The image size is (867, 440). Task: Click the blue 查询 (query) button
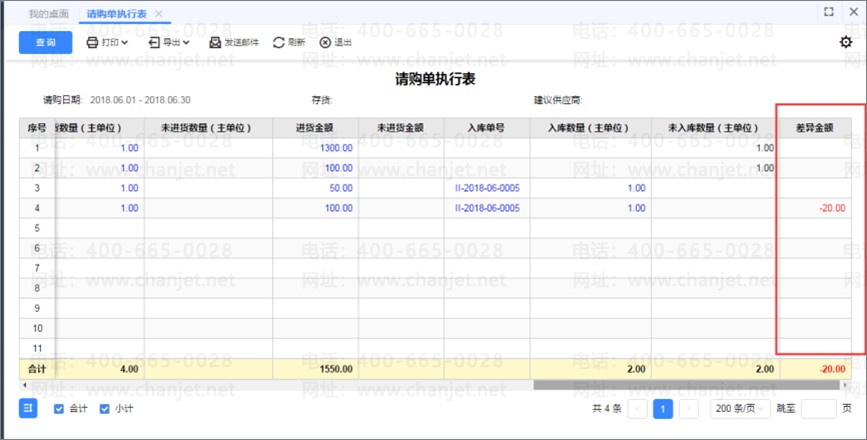click(45, 43)
